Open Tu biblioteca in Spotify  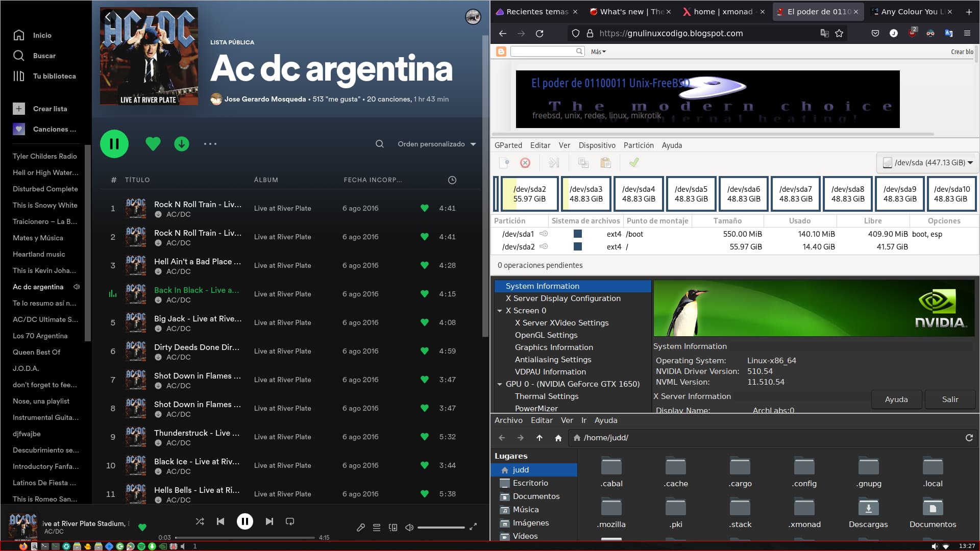pyautogui.click(x=44, y=76)
